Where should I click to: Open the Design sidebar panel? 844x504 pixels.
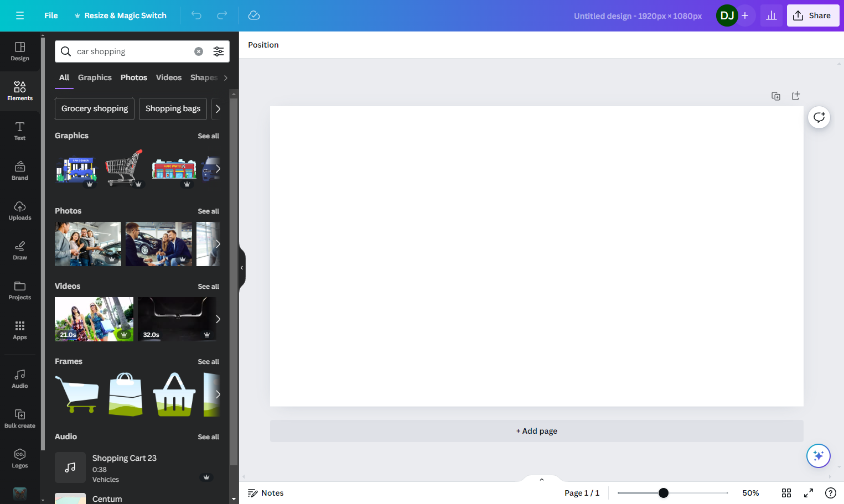(x=20, y=51)
